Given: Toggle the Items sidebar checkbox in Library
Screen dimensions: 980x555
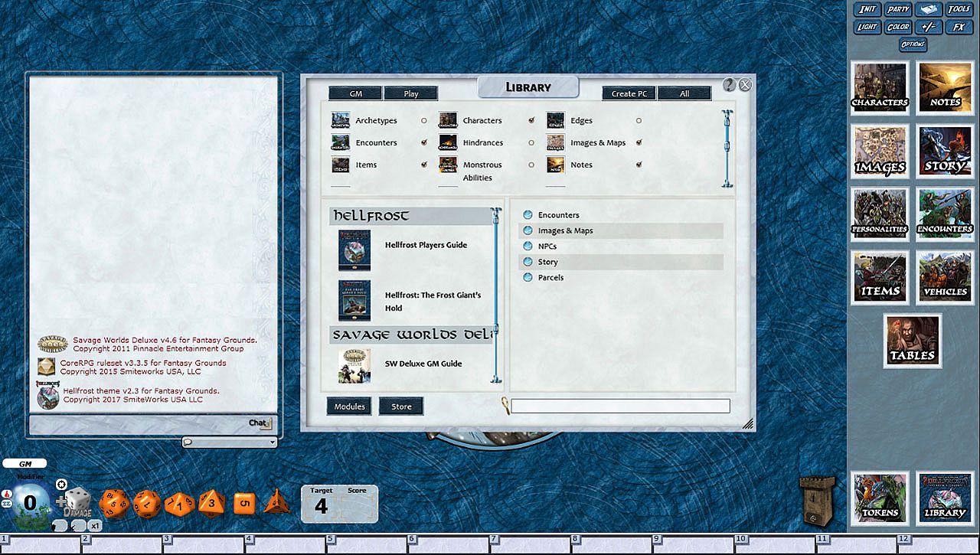Looking at the screenshot, I should click(x=424, y=165).
